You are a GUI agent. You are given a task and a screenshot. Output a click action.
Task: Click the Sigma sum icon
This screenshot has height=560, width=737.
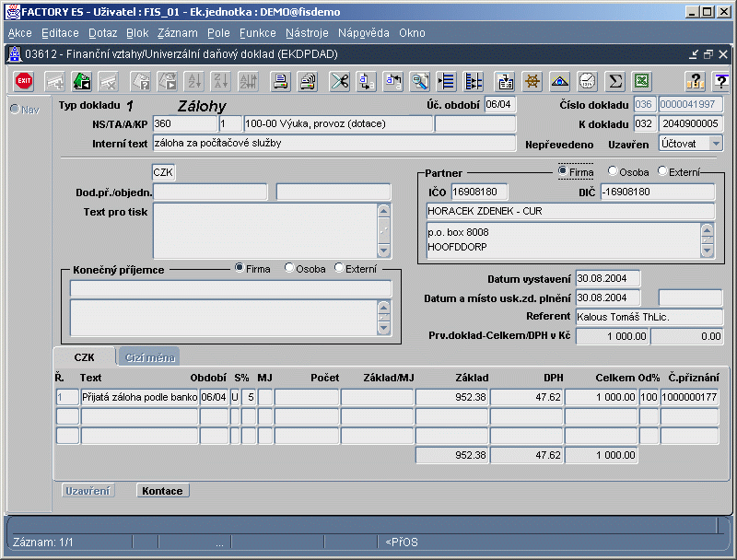point(615,81)
